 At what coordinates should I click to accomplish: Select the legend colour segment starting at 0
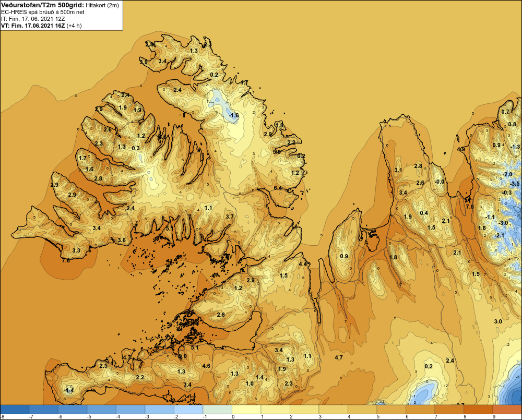(246, 409)
